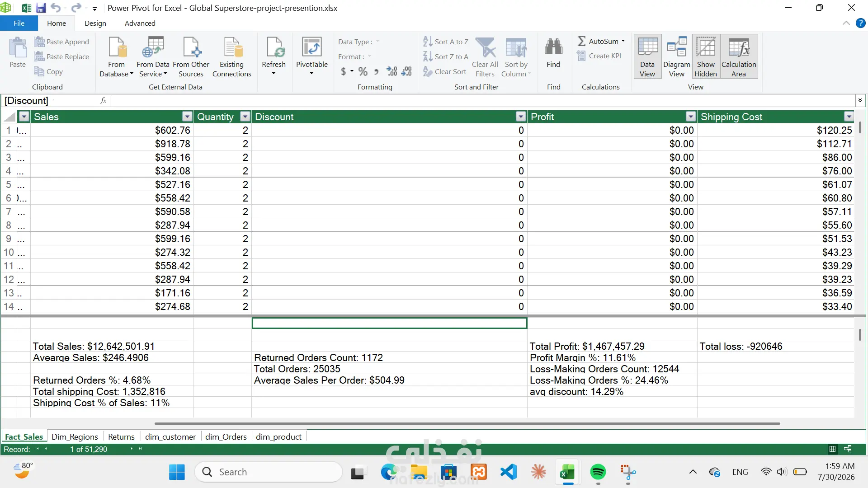Viewport: 868px width, 488px height.
Task: Decrease decimal places in Formatting group
Action: [x=406, y=71]
